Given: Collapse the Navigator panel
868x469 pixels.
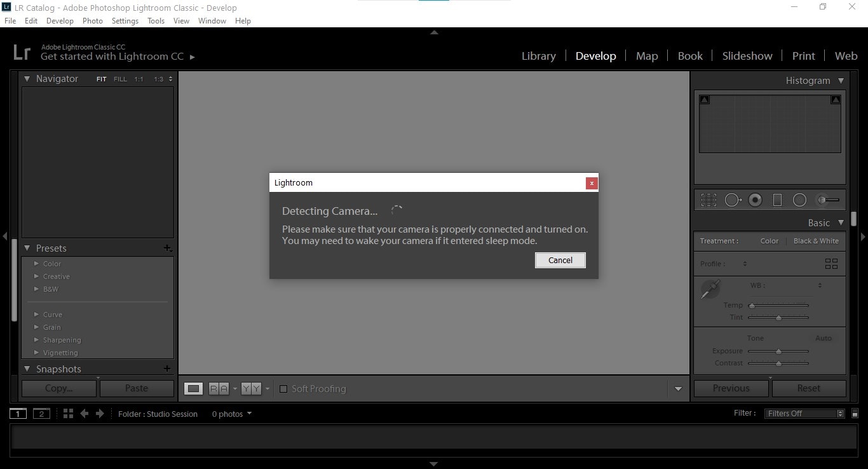Looking at the screenshot, I should 27,79.
